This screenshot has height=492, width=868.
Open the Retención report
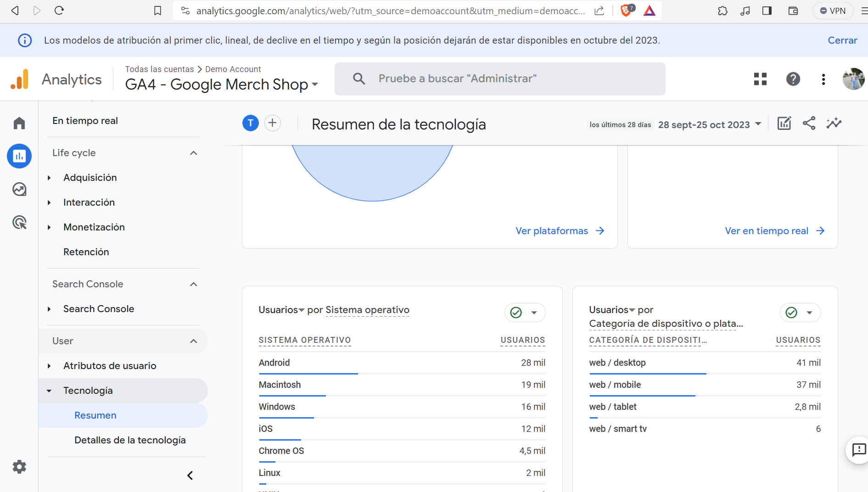click(x=86, y=252)
